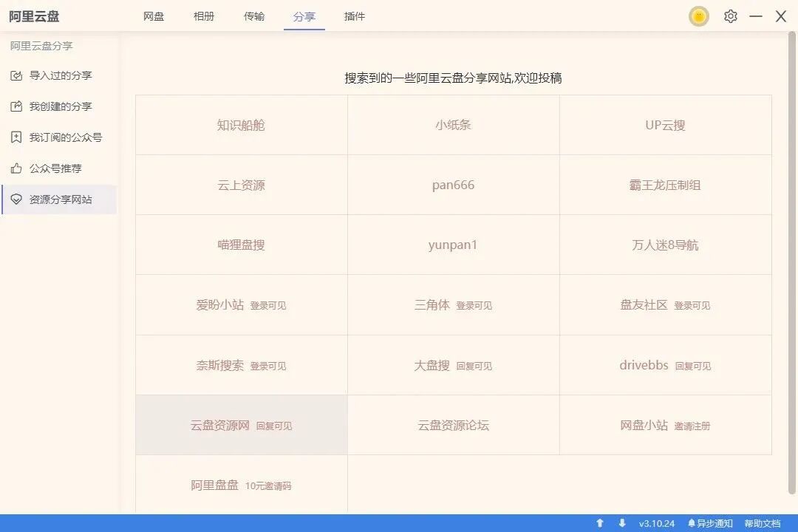This screenshot has height=532, width=798.
Task: Visit the UP云搜 site
Action: (x=666, y=125)
